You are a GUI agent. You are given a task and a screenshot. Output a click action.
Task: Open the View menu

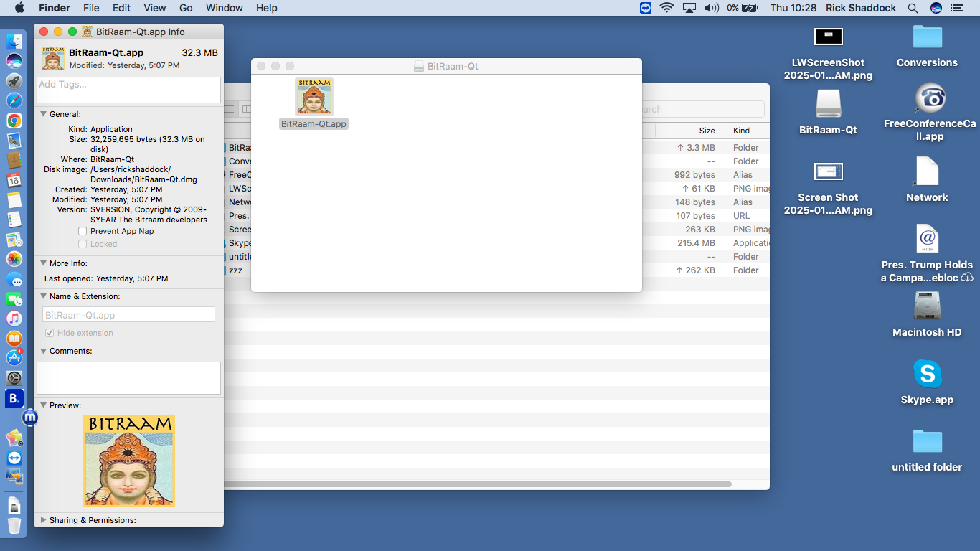click(154, 8)
